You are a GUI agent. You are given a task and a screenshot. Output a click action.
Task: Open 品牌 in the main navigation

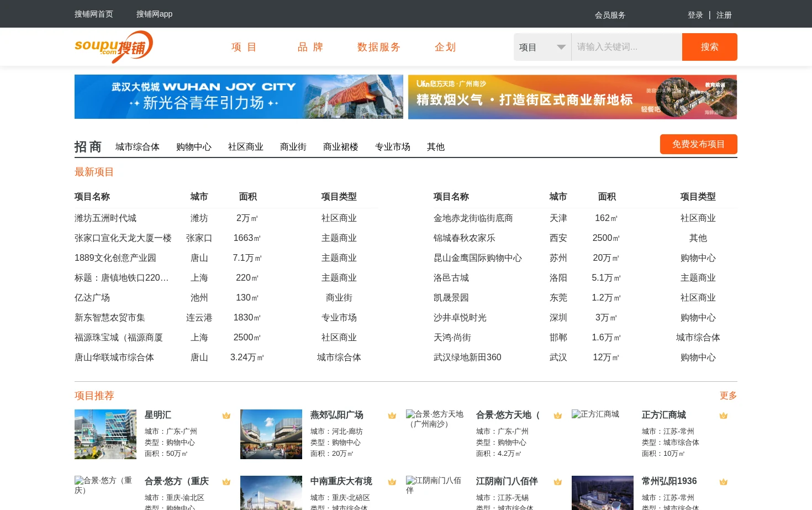(310, 47)
